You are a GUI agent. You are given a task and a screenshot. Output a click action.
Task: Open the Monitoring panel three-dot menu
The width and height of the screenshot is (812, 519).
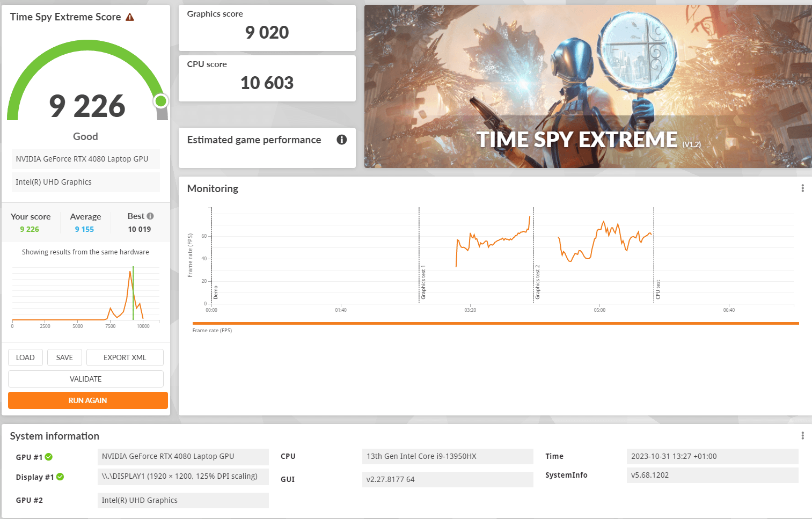[x=802, y=188]
